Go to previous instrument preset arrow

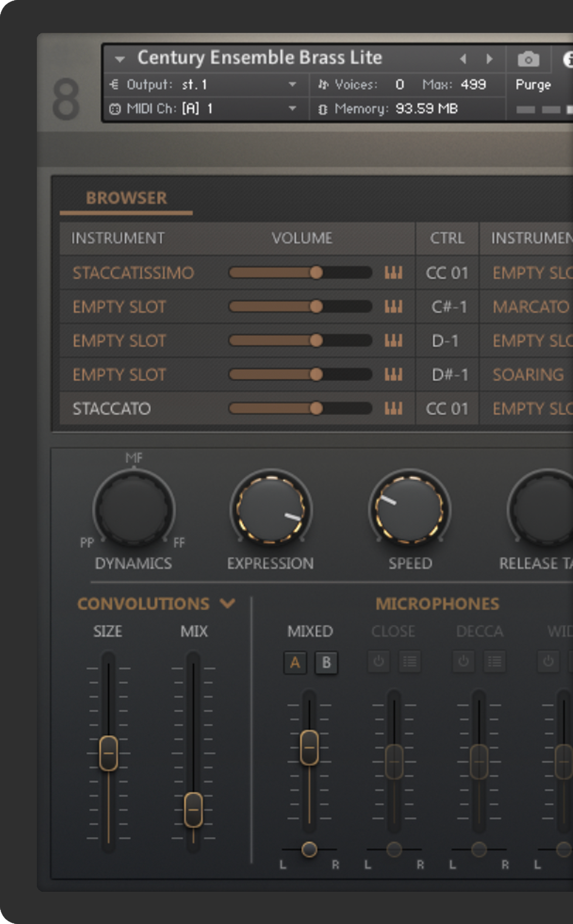coord(463,59)
